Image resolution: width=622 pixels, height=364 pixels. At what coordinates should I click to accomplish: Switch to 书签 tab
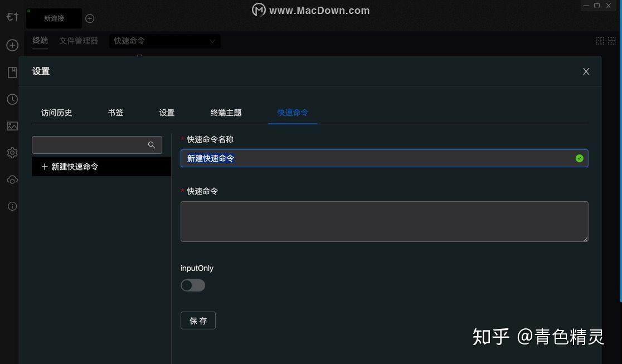(x=116, y=113)
